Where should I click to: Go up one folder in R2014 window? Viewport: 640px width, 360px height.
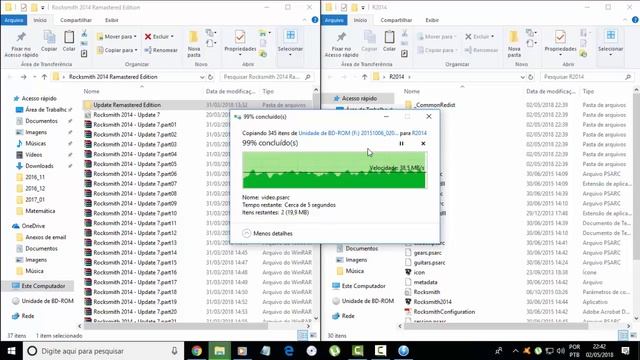tap(364, 77)
